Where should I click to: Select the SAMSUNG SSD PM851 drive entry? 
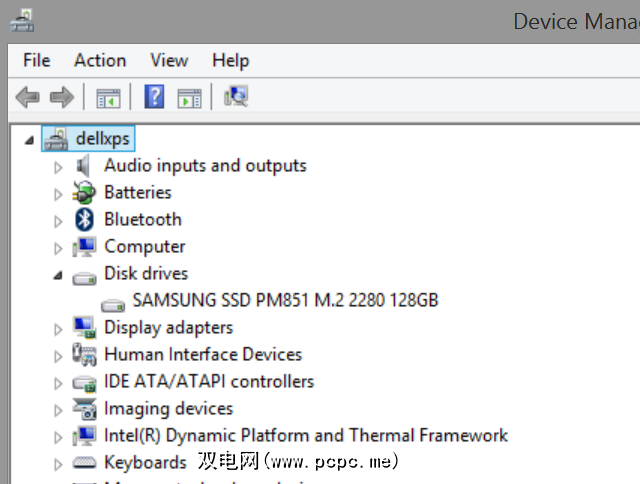click(x=285, y=300)
